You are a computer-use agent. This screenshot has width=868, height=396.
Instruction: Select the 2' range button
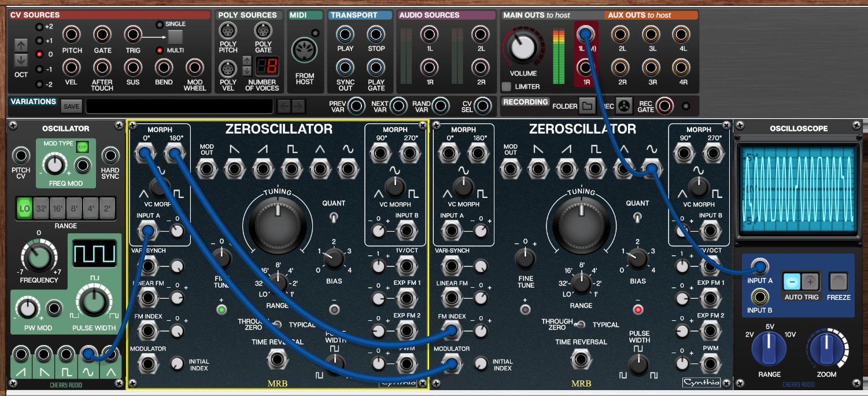click(x=108, y=208)
